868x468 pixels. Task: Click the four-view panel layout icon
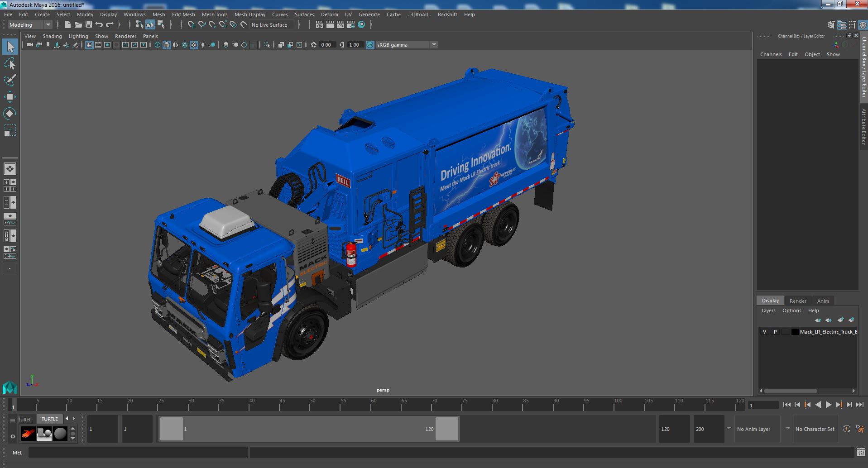pyautogui.click(x=10, y=186)
